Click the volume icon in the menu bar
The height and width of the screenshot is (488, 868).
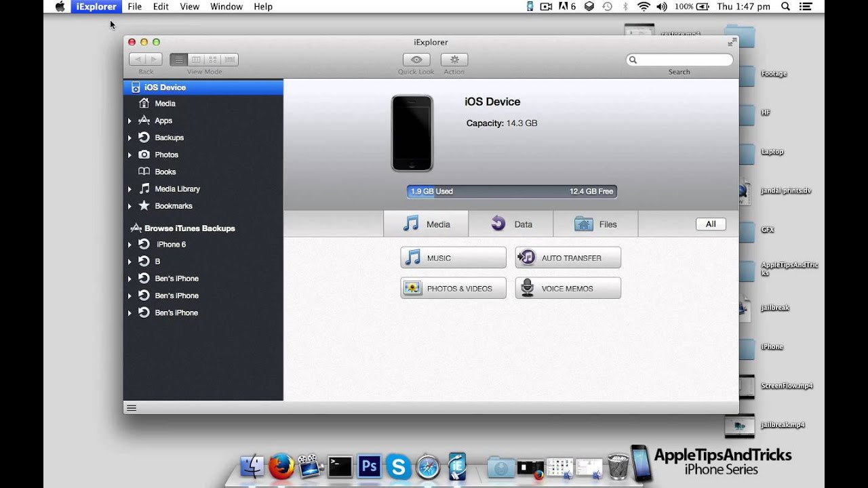[x=661, y=7]
